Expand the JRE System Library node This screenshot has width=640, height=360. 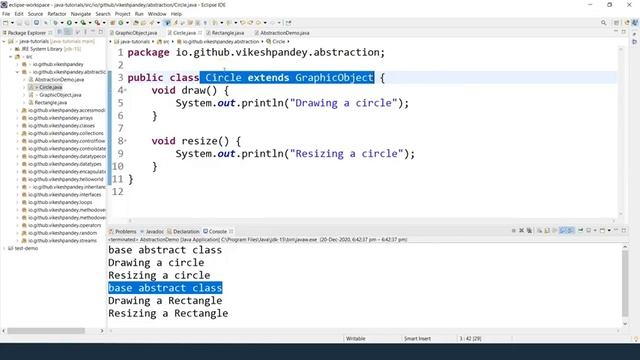(x=11, y=49)
